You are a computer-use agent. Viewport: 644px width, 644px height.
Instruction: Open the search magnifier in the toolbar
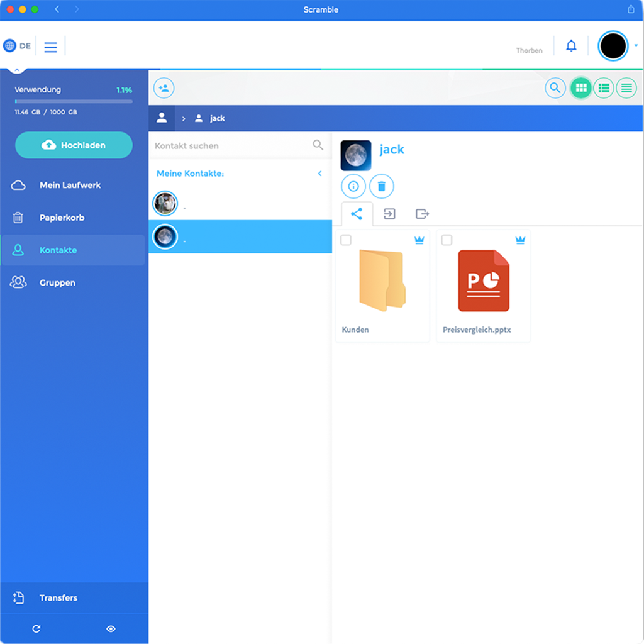coord(555,88)
